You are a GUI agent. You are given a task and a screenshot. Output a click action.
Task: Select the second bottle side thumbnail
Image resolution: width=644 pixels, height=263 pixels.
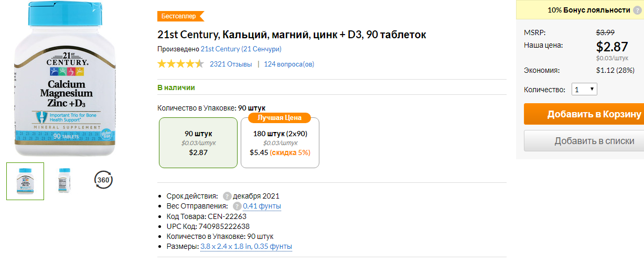[65, 181]
